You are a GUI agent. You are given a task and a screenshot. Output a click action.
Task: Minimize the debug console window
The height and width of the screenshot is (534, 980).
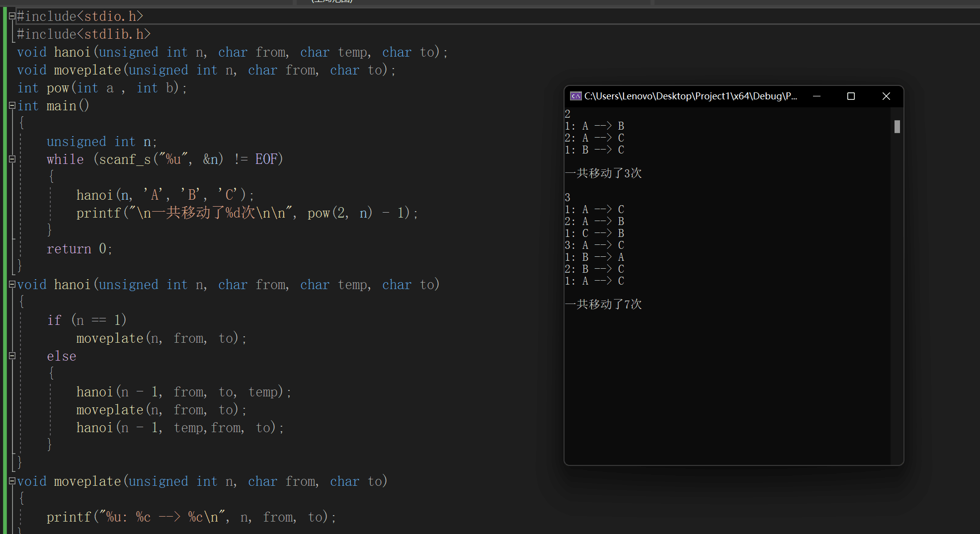tap(817, 96)
